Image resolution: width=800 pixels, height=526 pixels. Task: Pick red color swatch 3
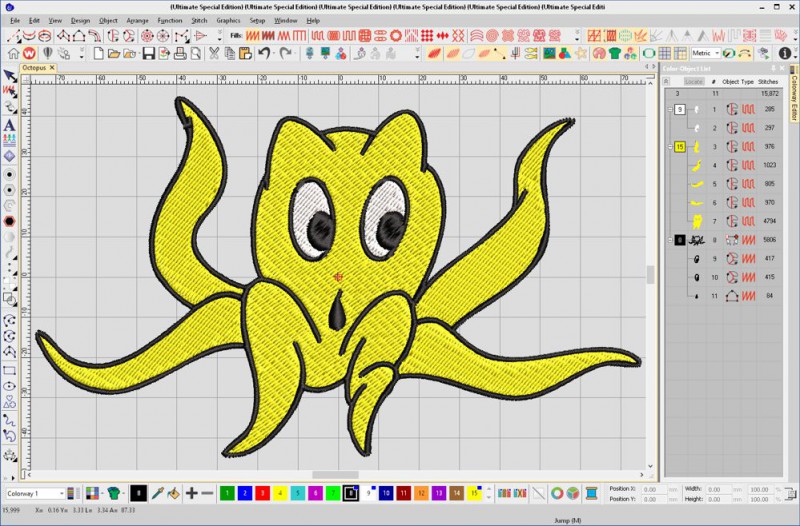(262, 493)
